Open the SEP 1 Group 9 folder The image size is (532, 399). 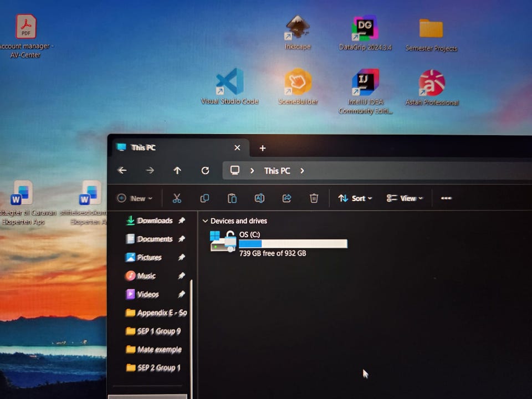(x=154, y=331)
